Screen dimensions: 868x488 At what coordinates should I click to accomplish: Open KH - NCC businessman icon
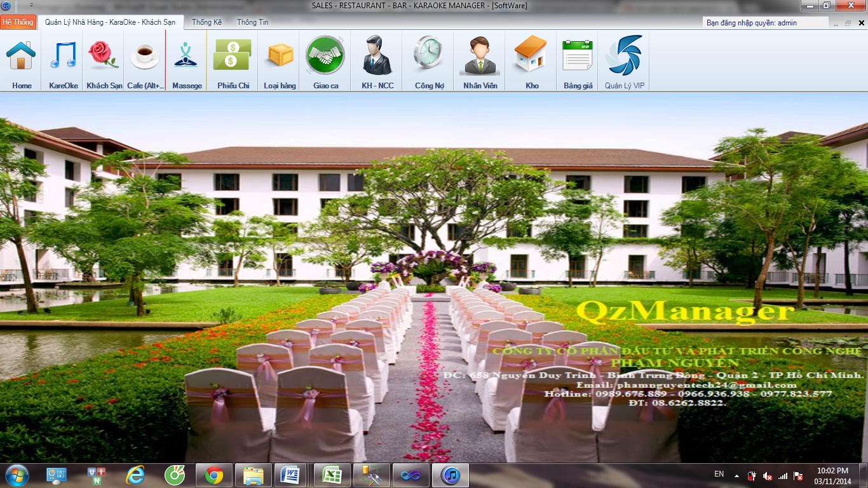coord(377,62)
